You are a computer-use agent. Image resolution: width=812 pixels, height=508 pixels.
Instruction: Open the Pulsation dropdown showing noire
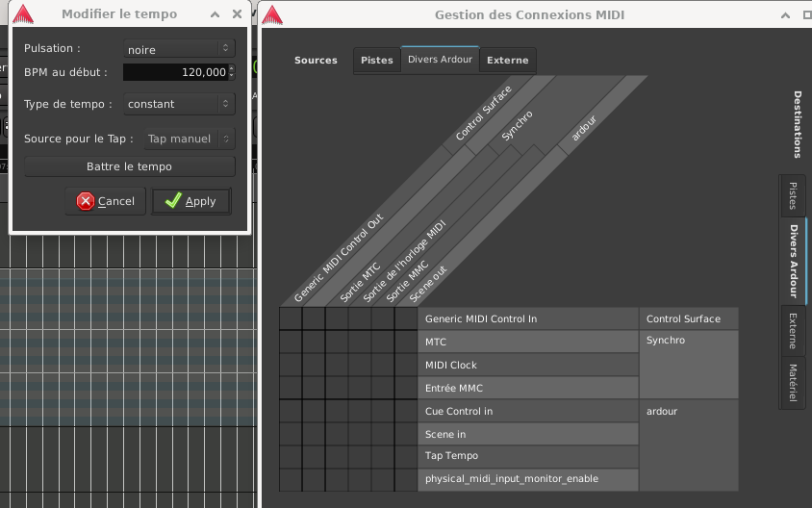(x=179, y=49)
